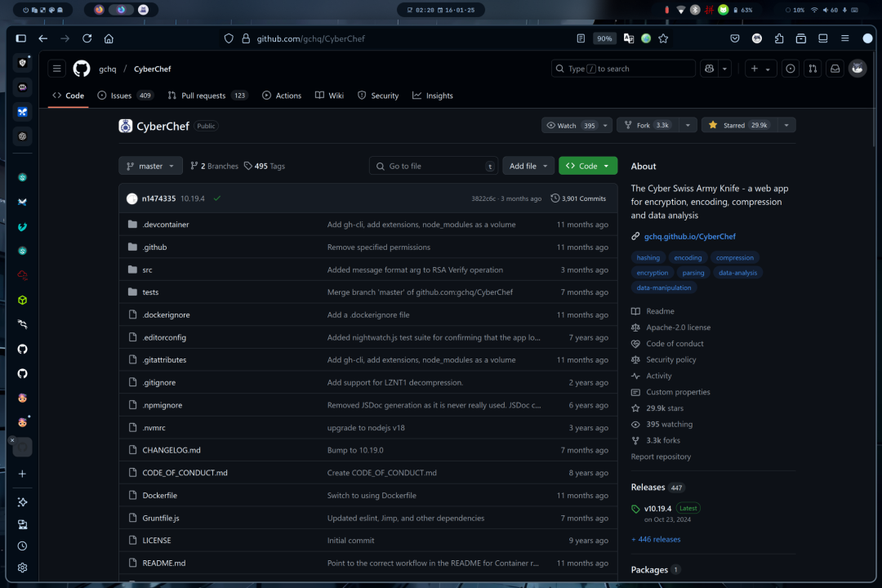Open release v10.19.4 Latest
The width and height of the screenshot is (882, 588).
[665, 508]
